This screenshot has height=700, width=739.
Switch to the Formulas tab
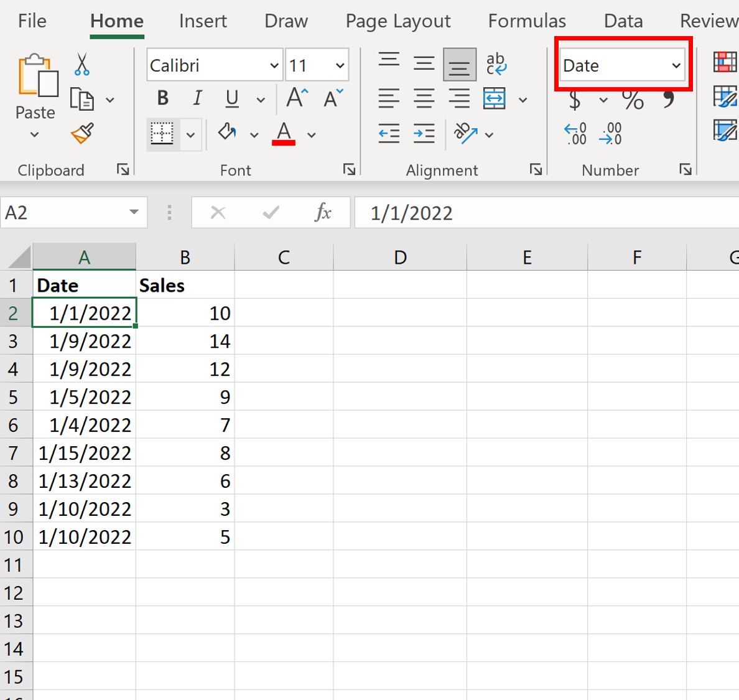click(x=527, y=21)
